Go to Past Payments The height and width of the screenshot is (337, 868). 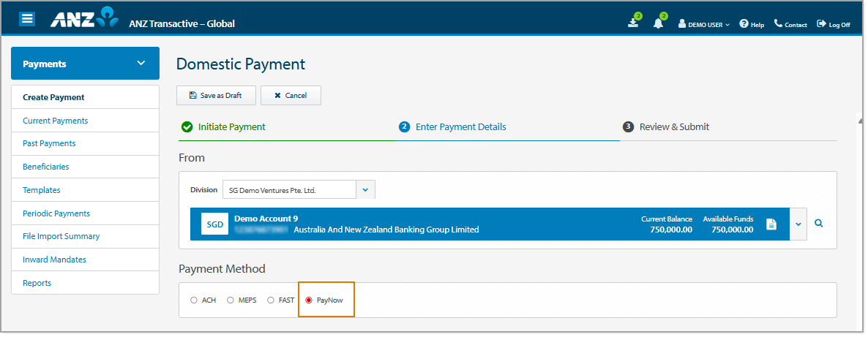[x=85, y=143]
